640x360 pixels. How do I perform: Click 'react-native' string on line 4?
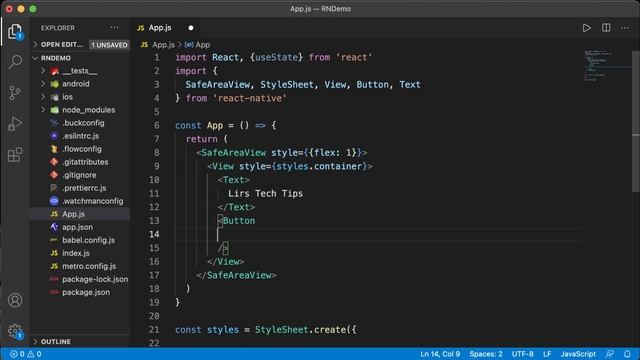tap(250, 98)
